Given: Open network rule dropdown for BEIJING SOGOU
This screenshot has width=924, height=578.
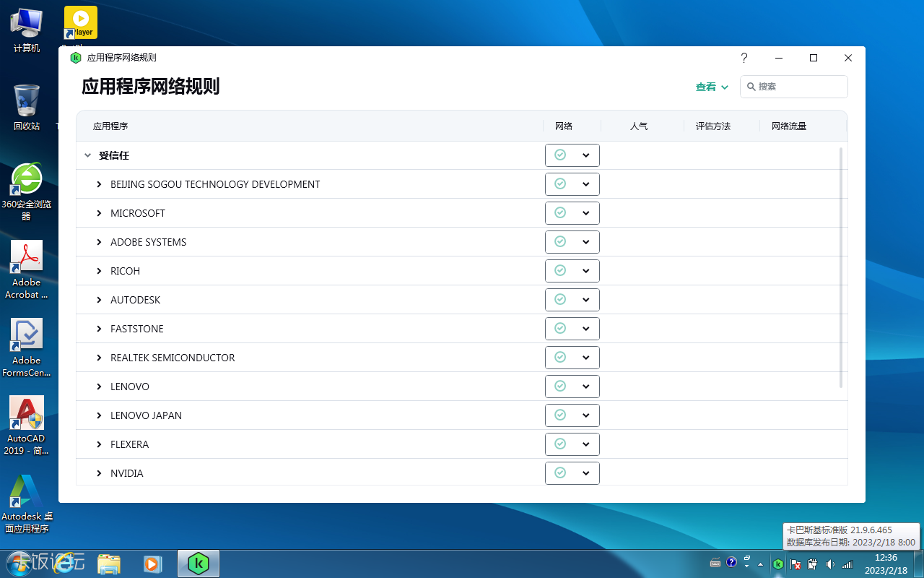Looking at the screenshot, I should point(572,184).
